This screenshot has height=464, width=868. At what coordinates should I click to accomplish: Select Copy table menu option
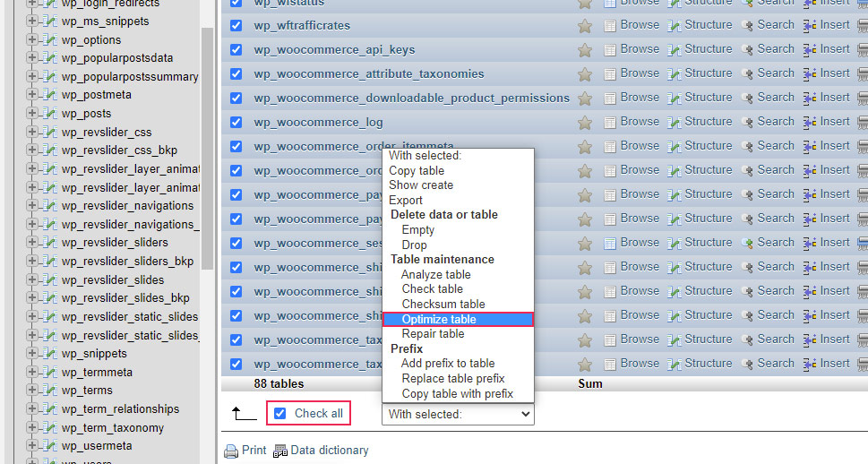point(458,170)
